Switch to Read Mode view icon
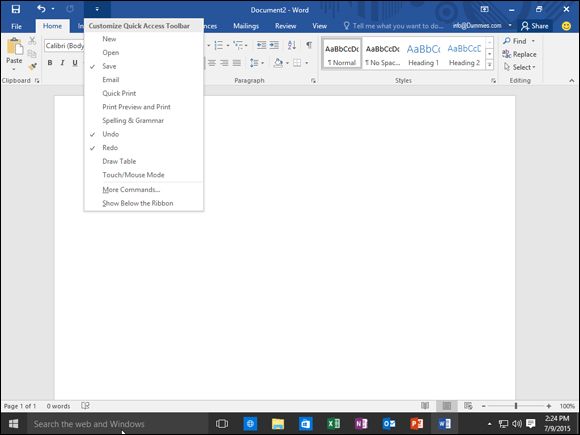580x435 pixels. [x=425, y=406]
